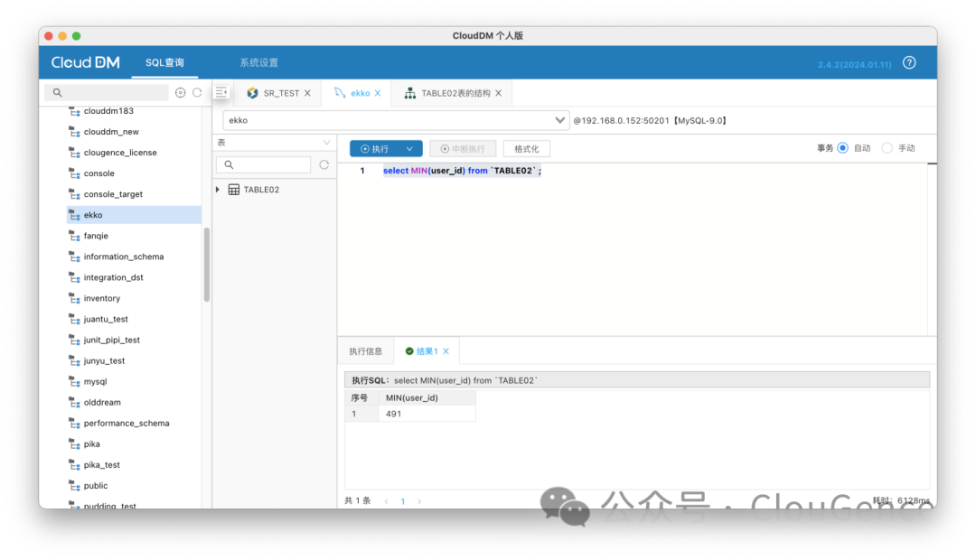The height and width of the screenshot is (560, 976).
Task: Go to next results page arrow
Action: coord(419,501)
